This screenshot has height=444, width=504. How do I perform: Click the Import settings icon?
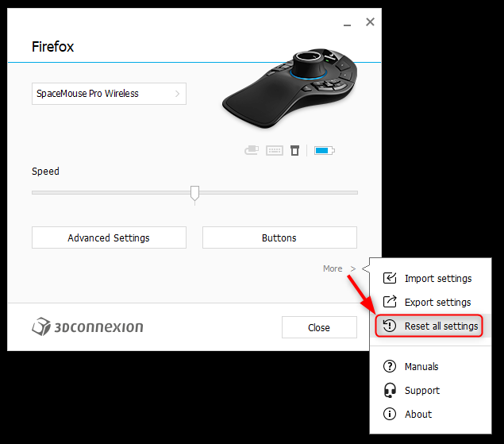pos(390,278)
